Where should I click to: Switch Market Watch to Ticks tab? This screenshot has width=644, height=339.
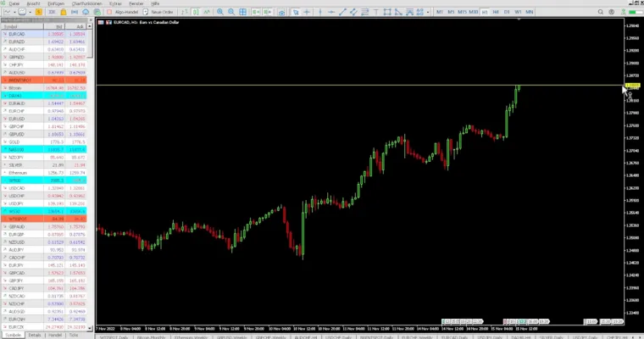coord(74,336)
